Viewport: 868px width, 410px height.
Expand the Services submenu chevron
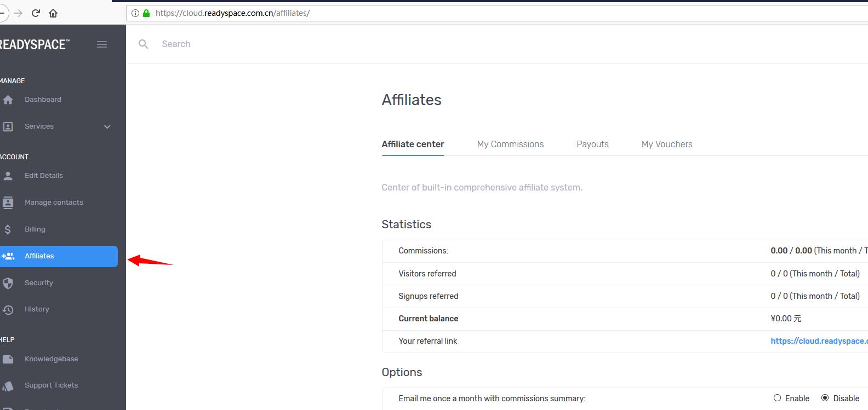click(x=107, y=126)
